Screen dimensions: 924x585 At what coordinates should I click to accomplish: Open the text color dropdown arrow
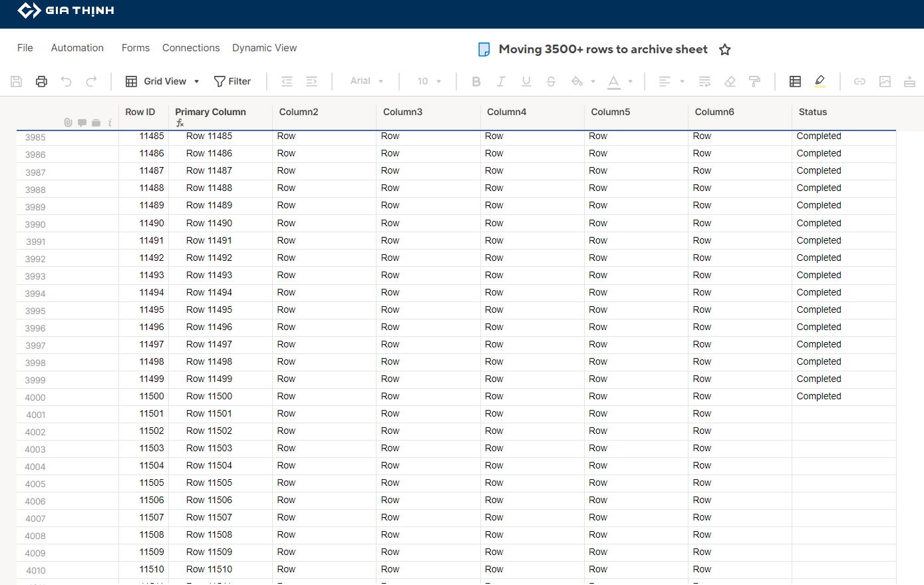pos(630,82)
